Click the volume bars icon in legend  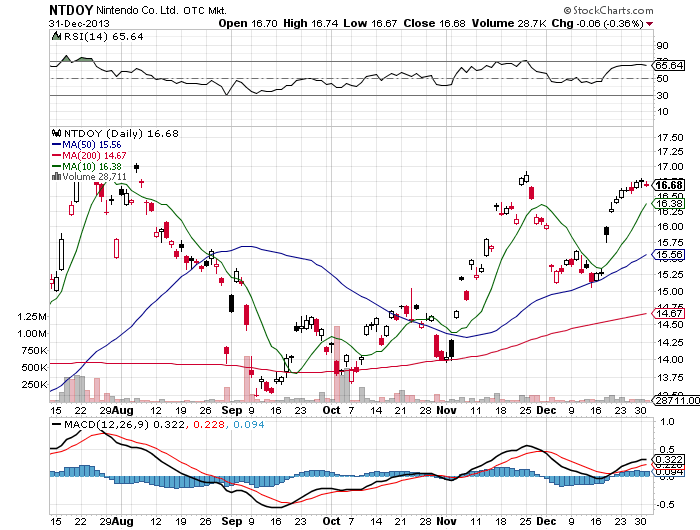coord(56,176)
